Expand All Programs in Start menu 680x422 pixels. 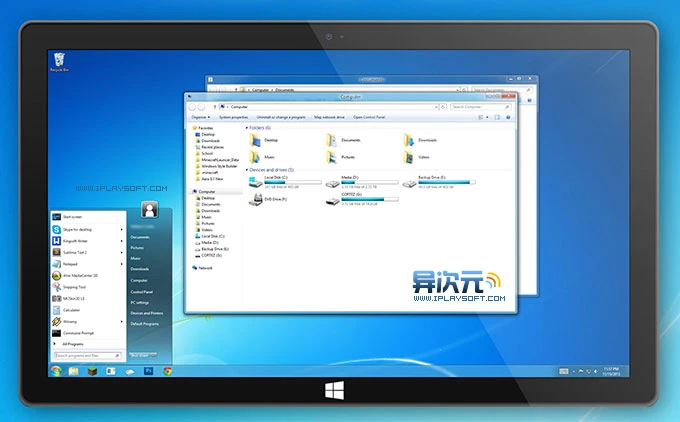(x=69, y=344)
